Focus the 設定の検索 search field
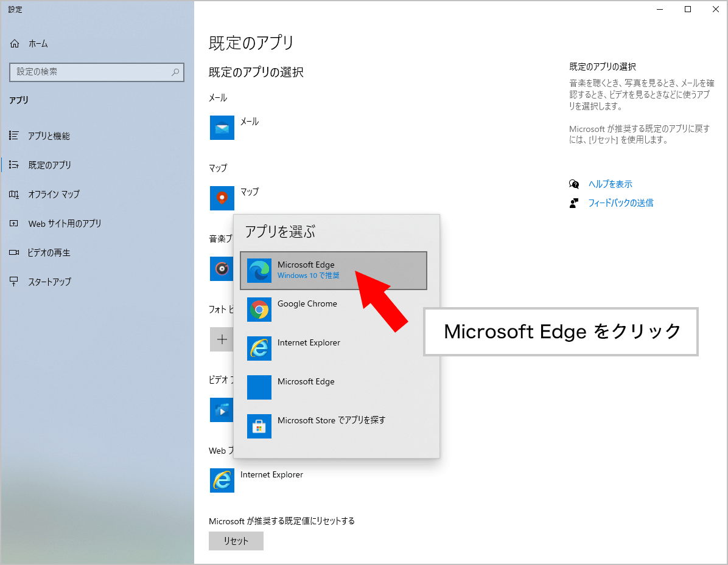The width and height of the screenshot is (728, 565). [97, 72]
